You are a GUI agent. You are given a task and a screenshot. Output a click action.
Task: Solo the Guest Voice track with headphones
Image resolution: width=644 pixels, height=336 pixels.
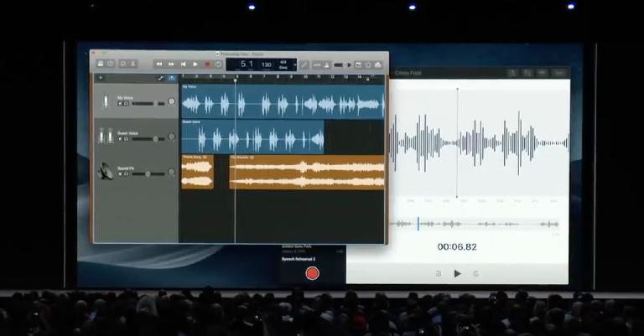tap(127, 138)
